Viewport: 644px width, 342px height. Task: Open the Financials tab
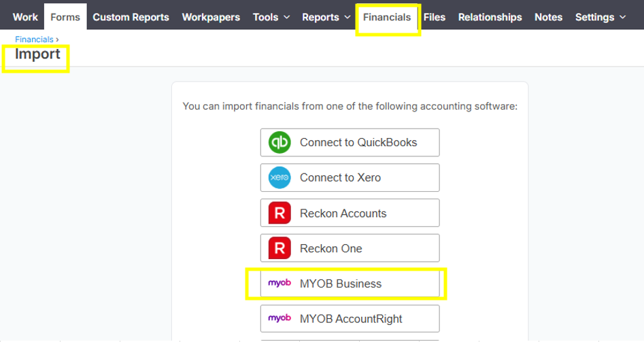click(387, 17)
